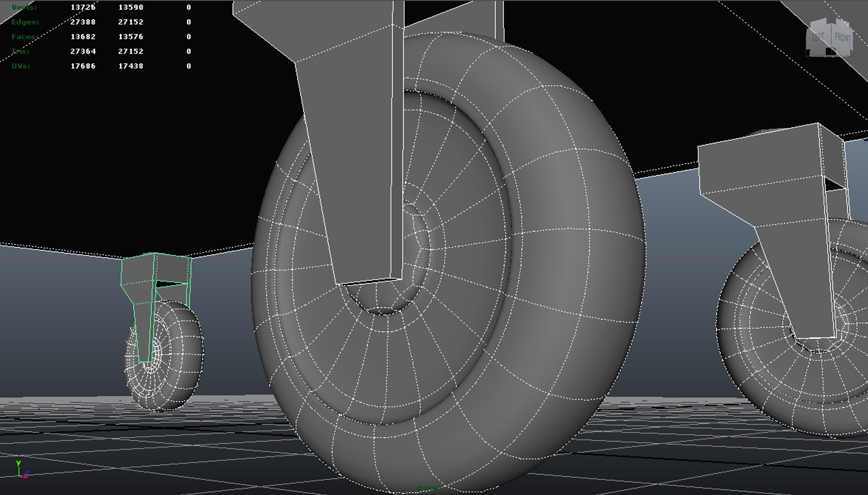Click the Faces label in the poly count HUD
The height and width of the screenshot is (495, 868).
pyautogui.click(x=25, y=37)
